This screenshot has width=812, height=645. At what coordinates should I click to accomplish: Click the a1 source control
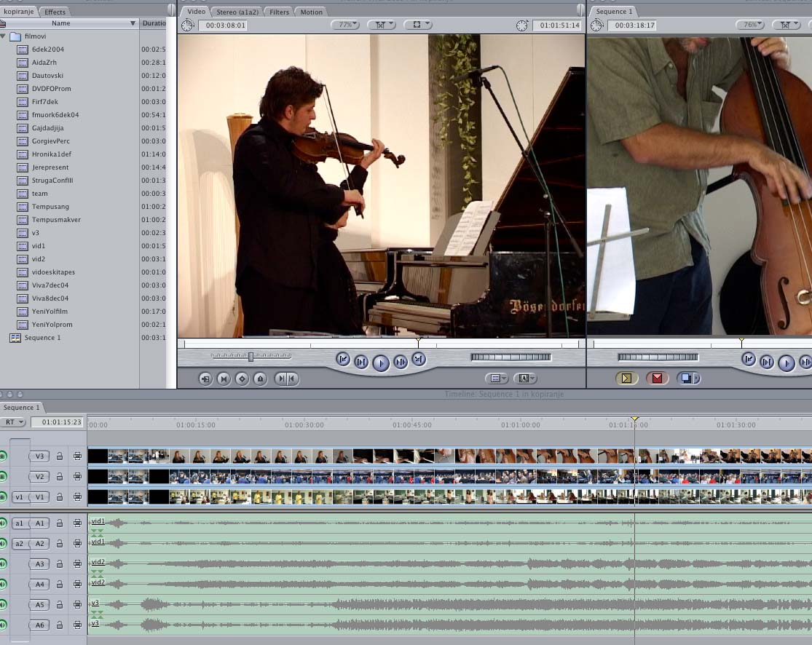[x=19, y=523]
